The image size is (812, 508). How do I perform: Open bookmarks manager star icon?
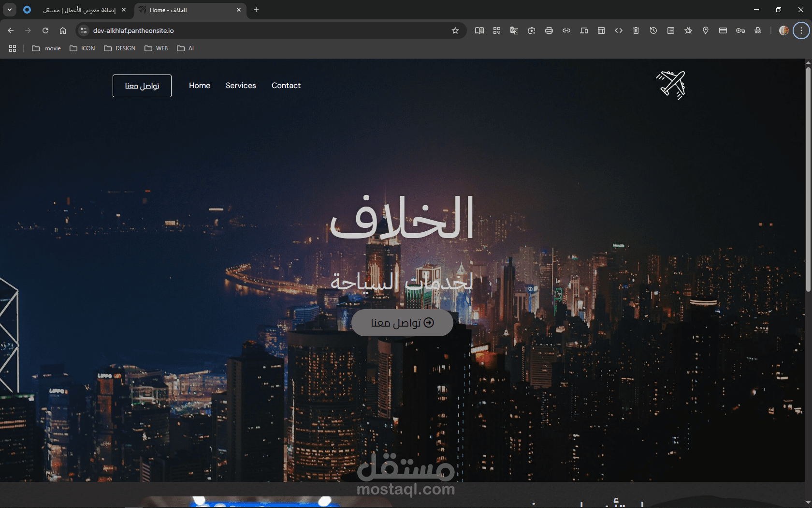point(688,30)
